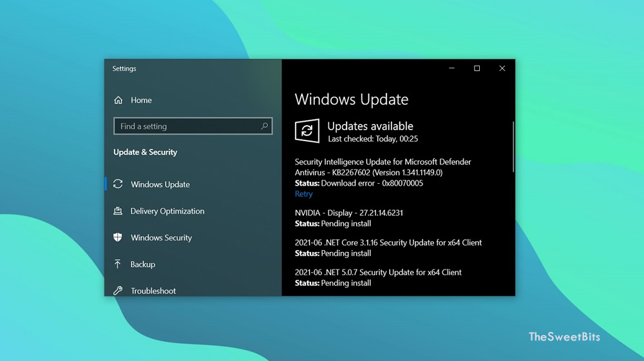This screenshot has width=644, height=361.
Task: Maximize the Settings window
Action: coord(477,68)
